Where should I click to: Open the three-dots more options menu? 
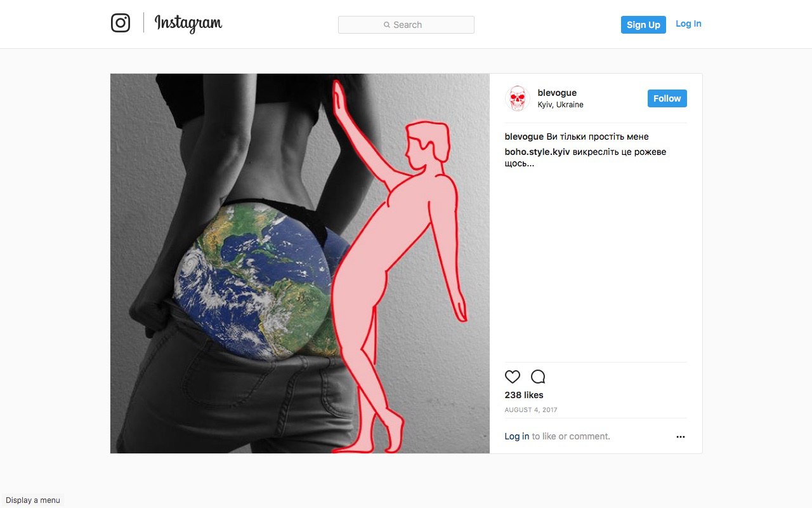[681, 437]
